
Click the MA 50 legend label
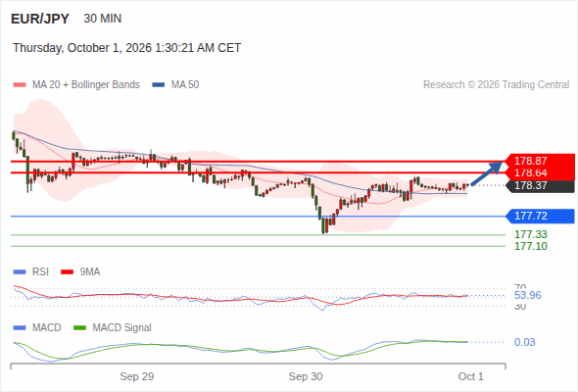(185, 85)
